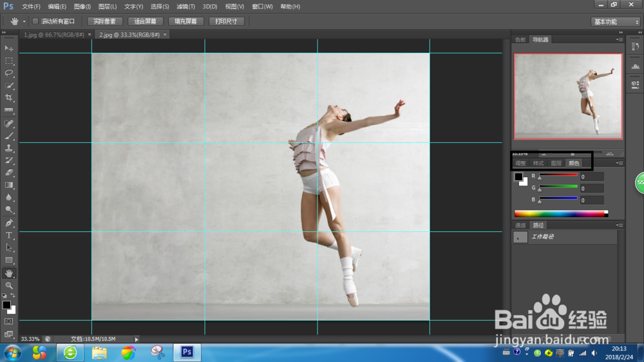
Task: Select the Horizontal Type tool
Action: pyautogui.click(x=9, y=236)
